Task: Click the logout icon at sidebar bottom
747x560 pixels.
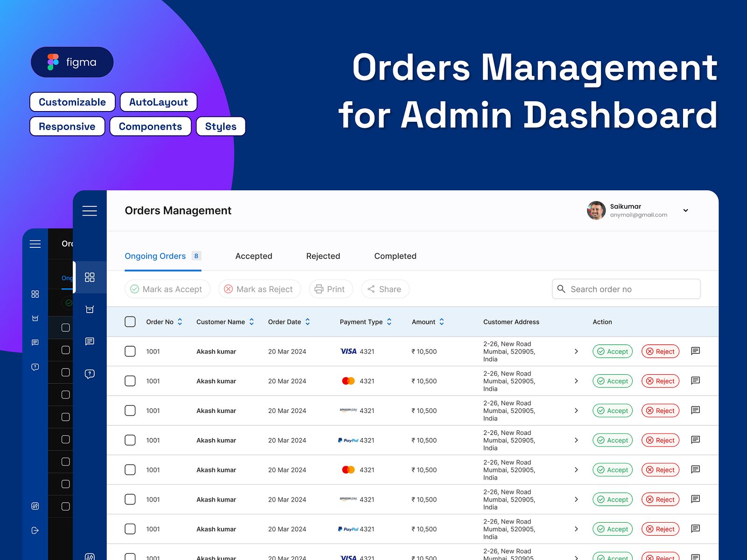Action: 35,530
